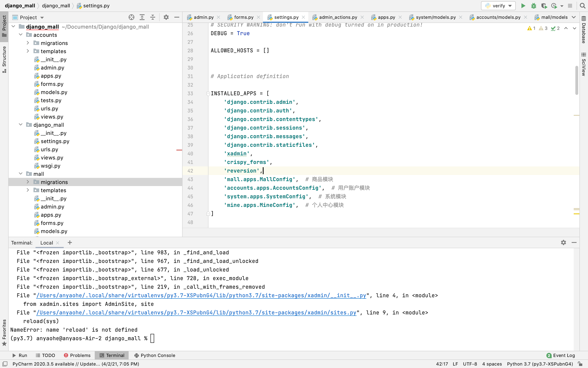Expand mall migrations folder
This screenshot has height=368, width=588.
click(28, 182)
